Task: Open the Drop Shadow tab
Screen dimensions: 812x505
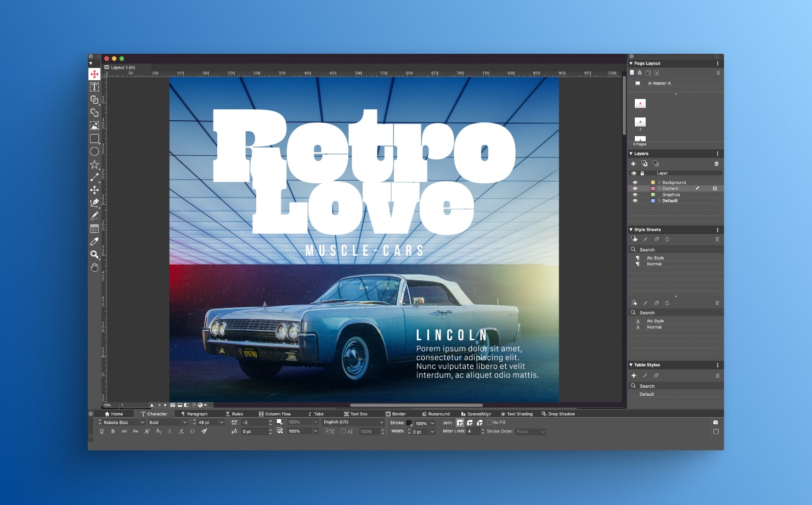Action: coord(559,414)
